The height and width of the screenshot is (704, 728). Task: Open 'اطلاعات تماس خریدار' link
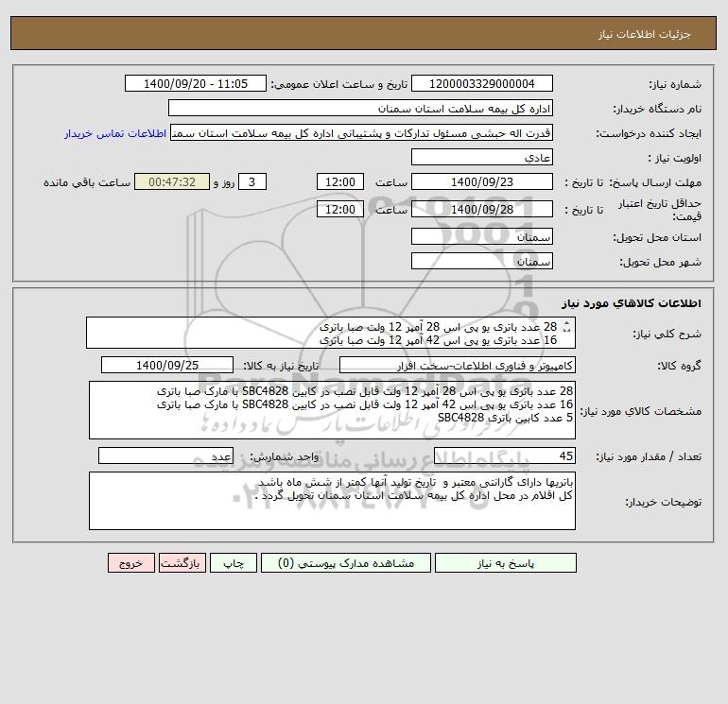coord(115,133)
